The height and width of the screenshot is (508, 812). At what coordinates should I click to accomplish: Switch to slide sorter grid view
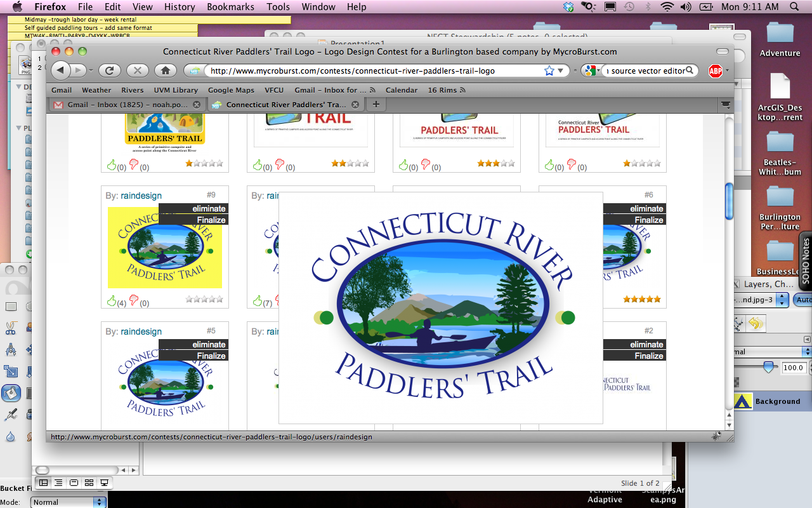coord(89,483)
